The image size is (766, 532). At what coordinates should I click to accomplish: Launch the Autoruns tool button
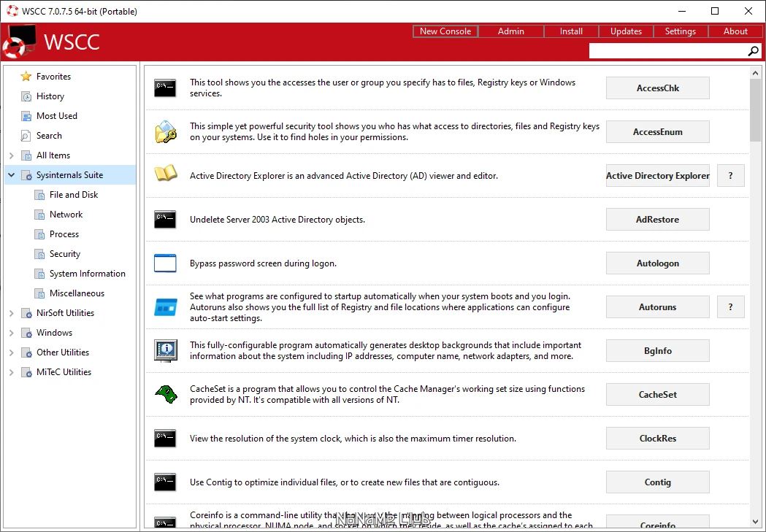pyautogui.click(x=657, y=307)
